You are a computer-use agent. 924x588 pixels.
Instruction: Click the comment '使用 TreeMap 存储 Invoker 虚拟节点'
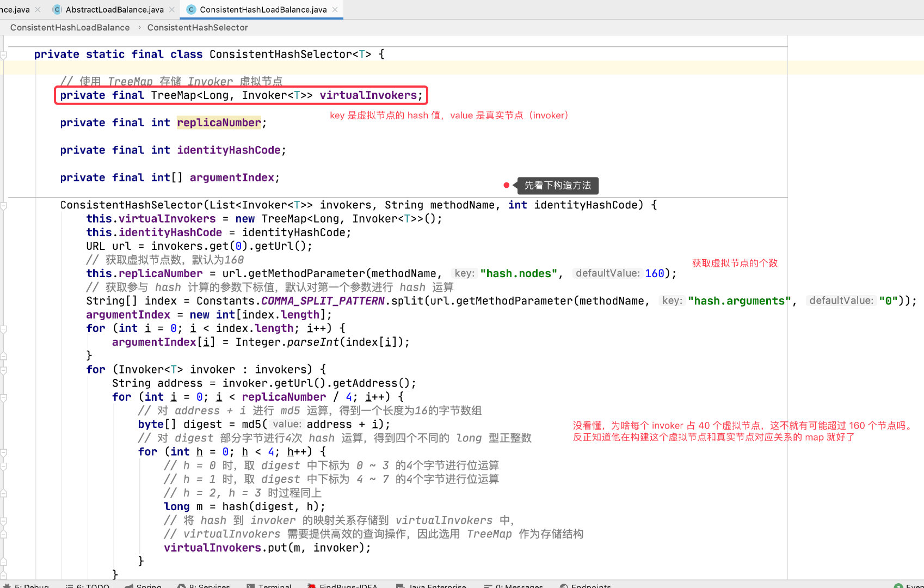pyautogui.click(x=171, y=82)
